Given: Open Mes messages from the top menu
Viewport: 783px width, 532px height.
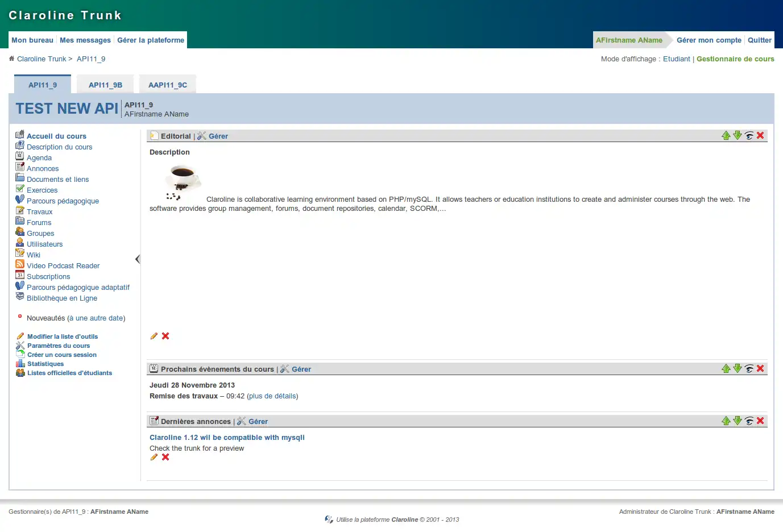Looking at the screenshot, I should (85, 40).
